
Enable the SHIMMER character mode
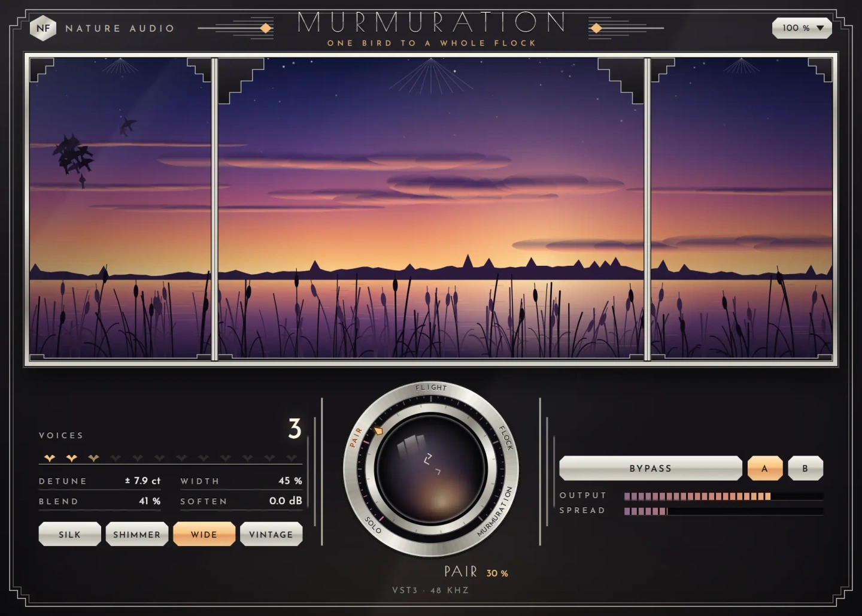137,534
